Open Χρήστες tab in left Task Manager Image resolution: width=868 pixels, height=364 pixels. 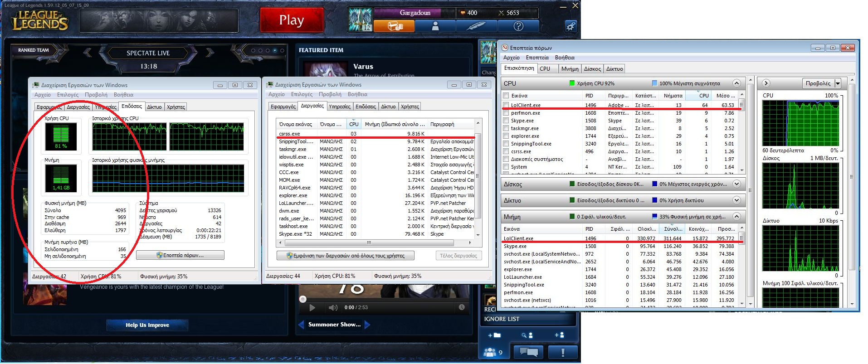pos(176,107)
